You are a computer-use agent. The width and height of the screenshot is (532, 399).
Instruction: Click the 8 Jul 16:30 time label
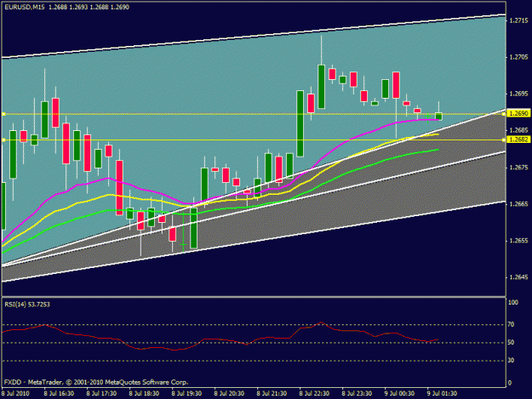(59, 394)
